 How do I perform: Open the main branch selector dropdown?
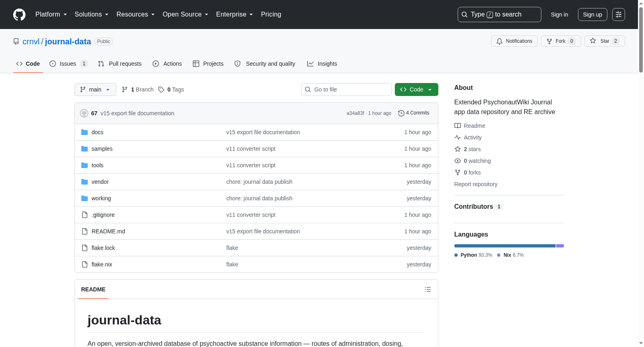pyautogui.click(x=95, y=89)
